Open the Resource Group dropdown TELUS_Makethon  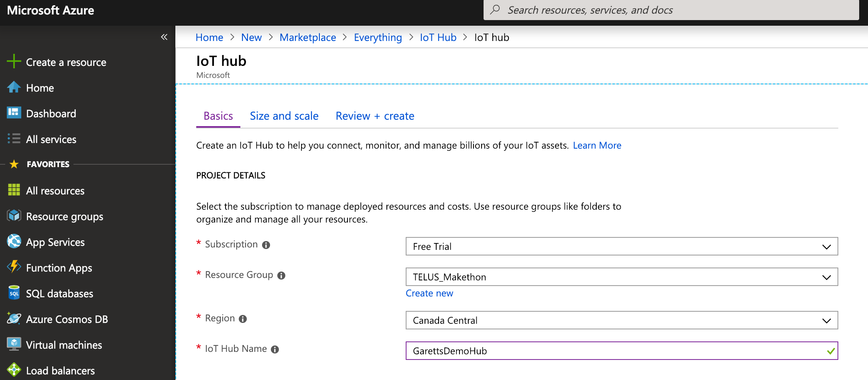[x=622, y=277]
